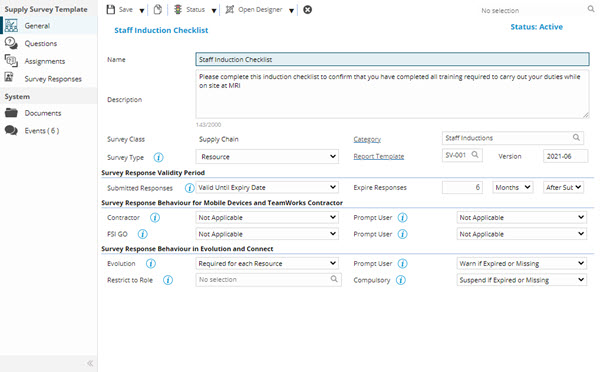Click the Status traffic light icon
The height and width of the screenshot is (372, 600).
(178, 10)
